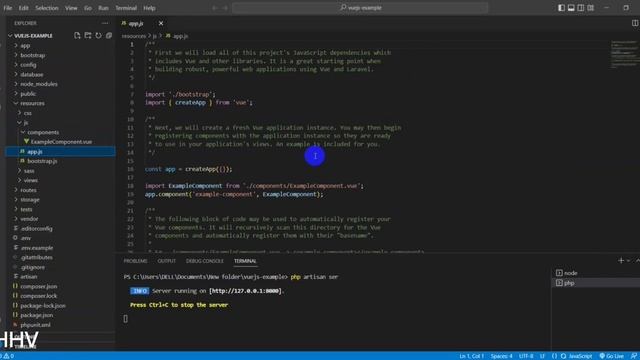Open the .env file
640x360 pixels.
[25, 238]
